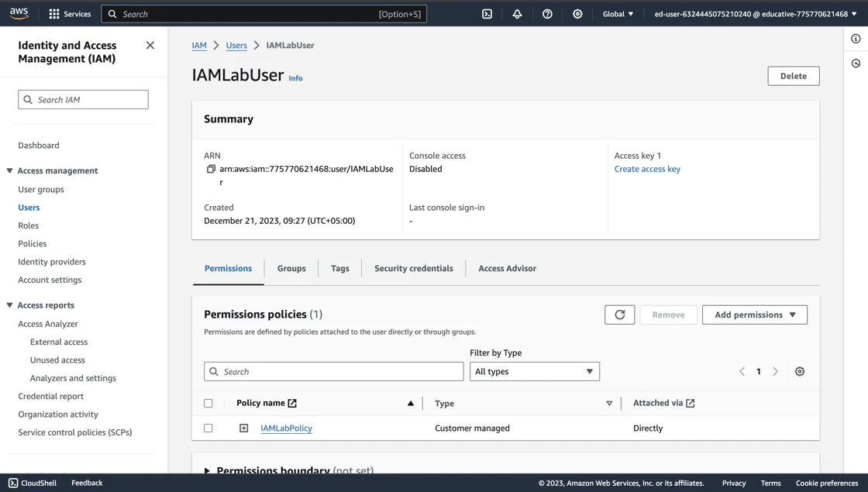Switch to the Security credentials tab
Image resolution: width=868 pixels, height=492 pixels.
click(413, 268)
